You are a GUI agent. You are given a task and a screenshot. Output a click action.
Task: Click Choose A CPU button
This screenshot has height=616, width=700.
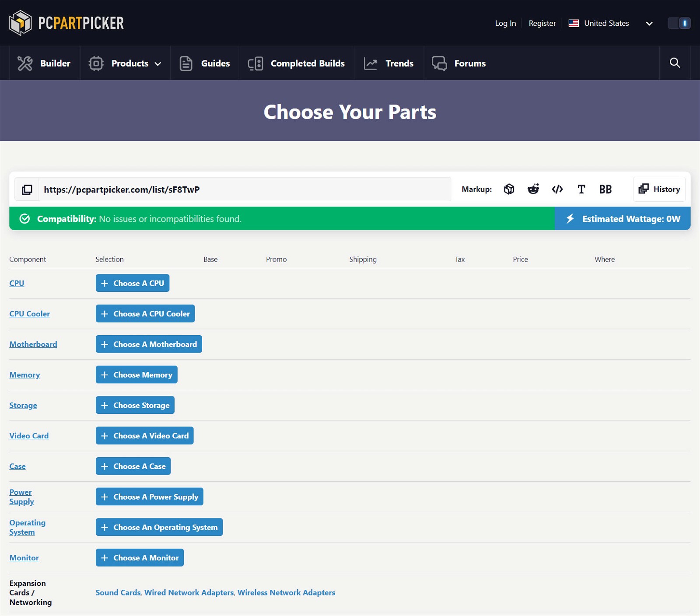coord(133,283)
